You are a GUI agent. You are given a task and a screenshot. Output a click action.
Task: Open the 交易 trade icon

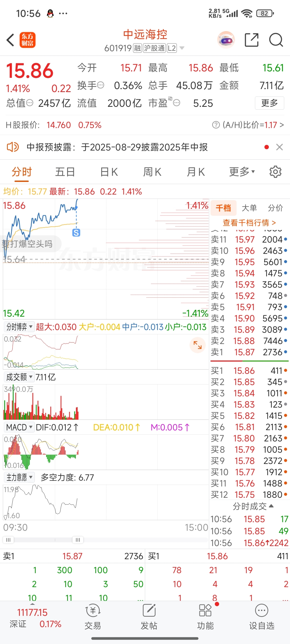[93, 617]
